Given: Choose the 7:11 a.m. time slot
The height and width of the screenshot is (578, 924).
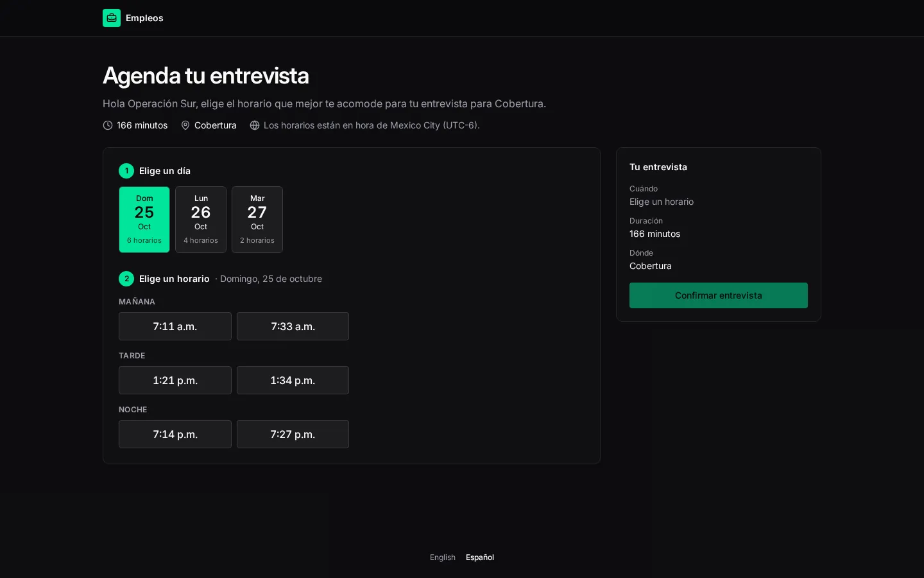Looking at the screenshot, I should [x=175, y=326].
